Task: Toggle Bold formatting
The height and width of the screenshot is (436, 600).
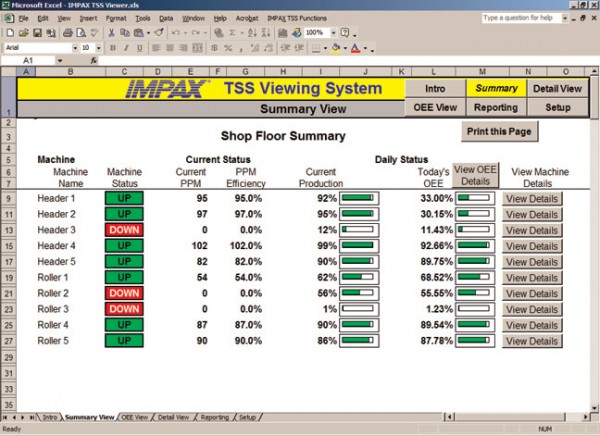Action: [x=112, y=47]
